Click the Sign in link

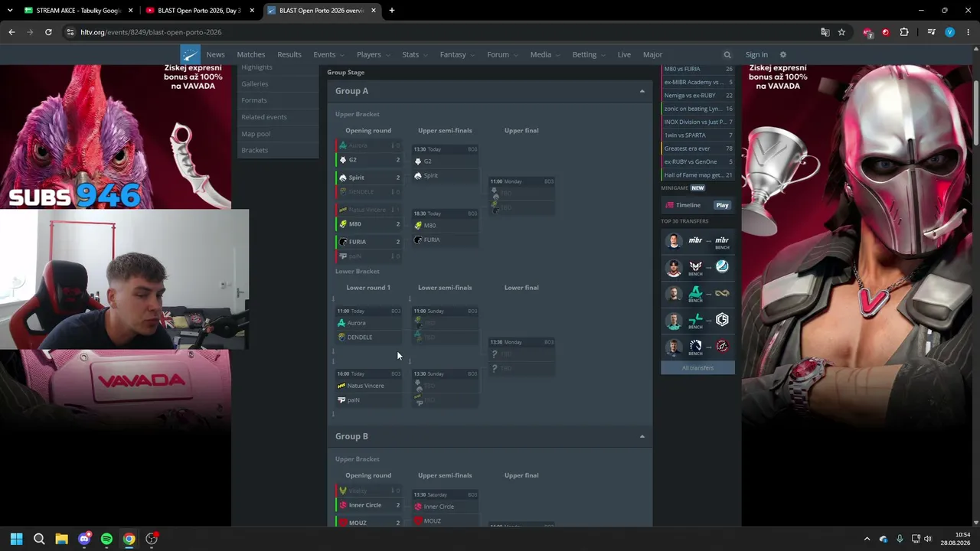click(x=756, y=54)
